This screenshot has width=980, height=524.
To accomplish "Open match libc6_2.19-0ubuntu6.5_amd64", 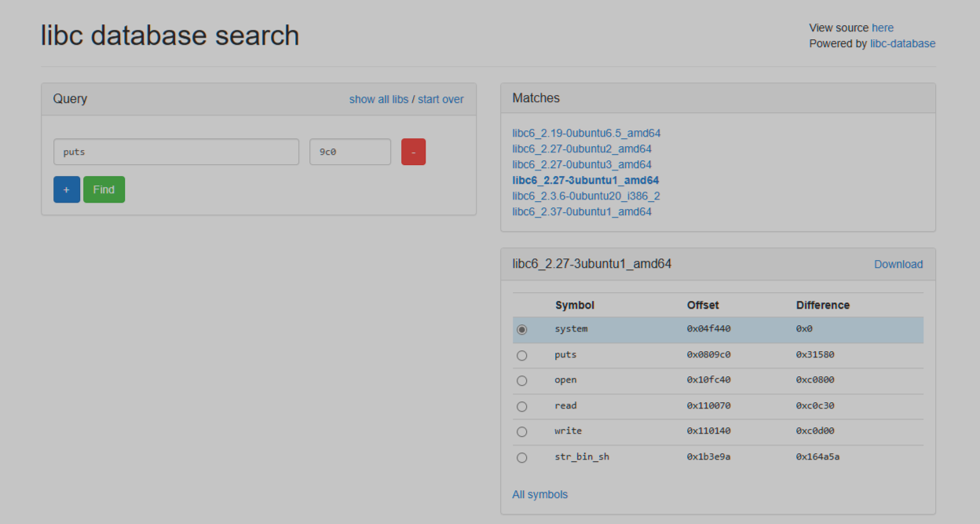I will (587, 133).
